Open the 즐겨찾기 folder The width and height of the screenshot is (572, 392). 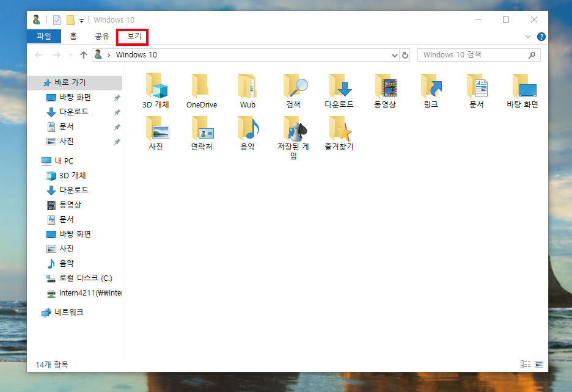click(x=339, y=132)
